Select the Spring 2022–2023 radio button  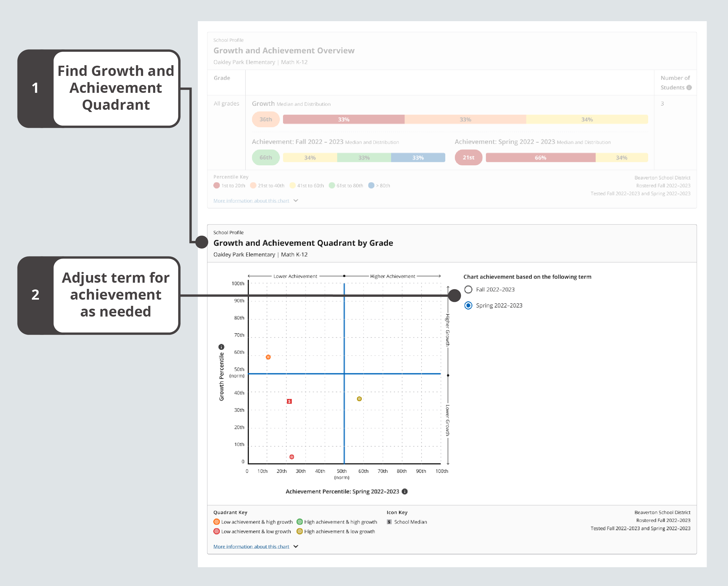tap(468, 305)
